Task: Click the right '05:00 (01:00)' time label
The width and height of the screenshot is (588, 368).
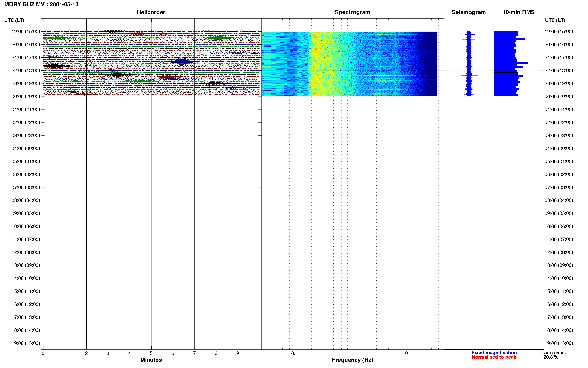Action: (559, 161)
